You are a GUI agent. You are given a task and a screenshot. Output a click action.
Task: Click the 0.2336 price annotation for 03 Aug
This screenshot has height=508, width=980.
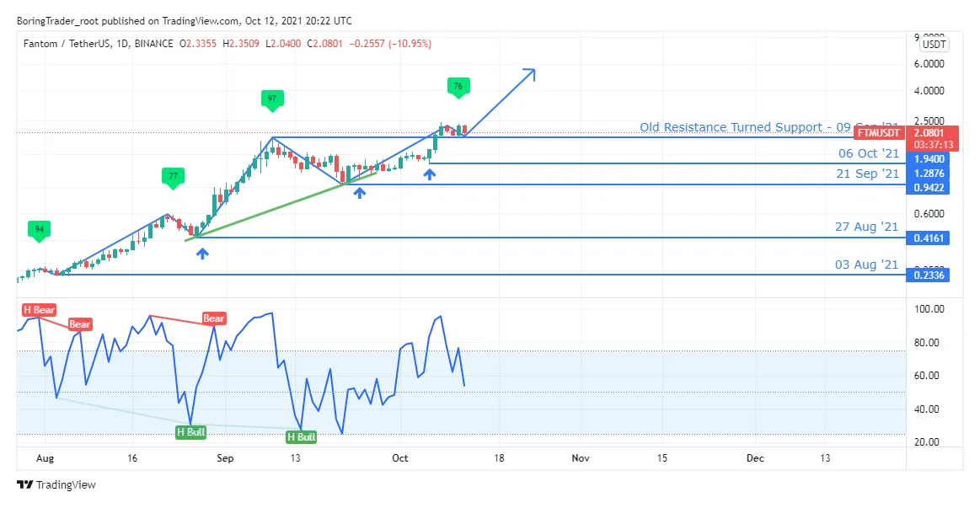pos(928,275)
